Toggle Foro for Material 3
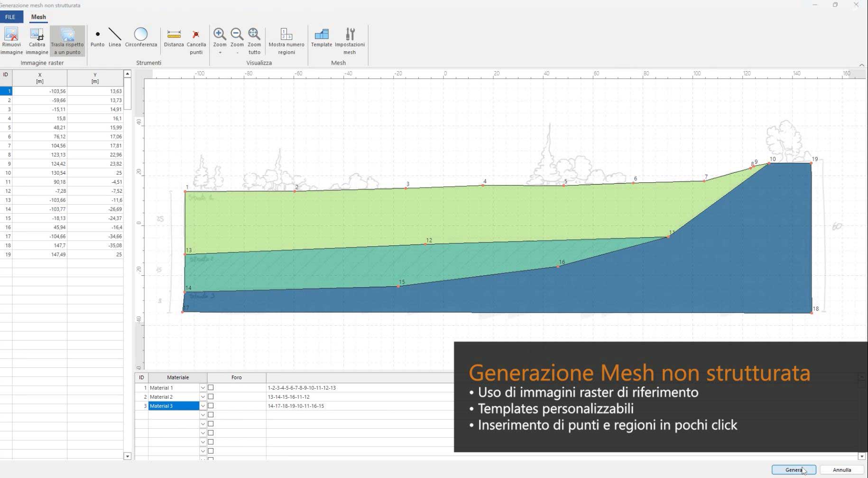The width and height of the screenshot is (868, 478). [x=211, y=406]
